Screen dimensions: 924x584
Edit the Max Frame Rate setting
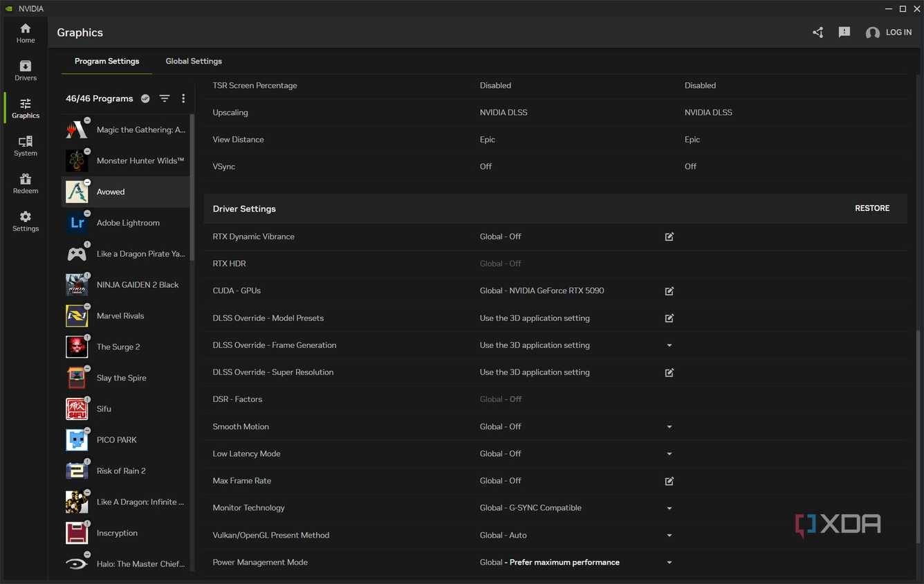click(669, 481)
